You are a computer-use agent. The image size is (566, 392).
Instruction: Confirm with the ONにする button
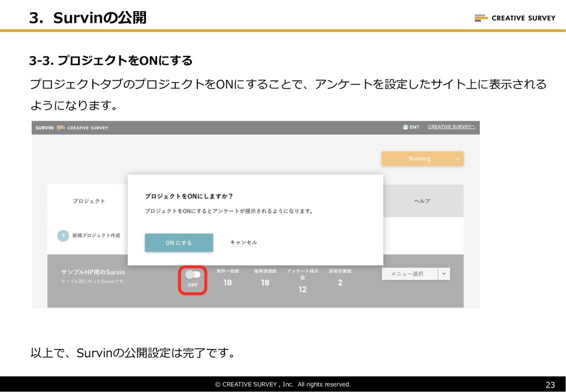(x=179, y=243)
